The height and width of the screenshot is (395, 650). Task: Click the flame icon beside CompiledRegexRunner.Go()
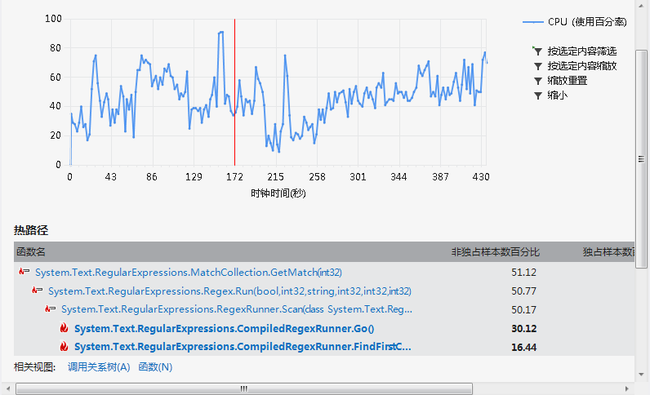pos(64,328)
